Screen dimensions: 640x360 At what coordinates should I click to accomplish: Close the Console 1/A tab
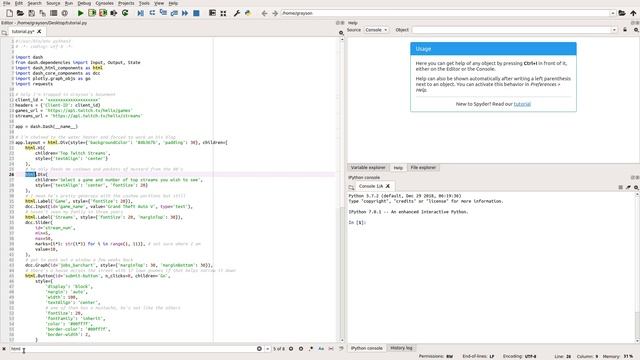tap(388, 186)
